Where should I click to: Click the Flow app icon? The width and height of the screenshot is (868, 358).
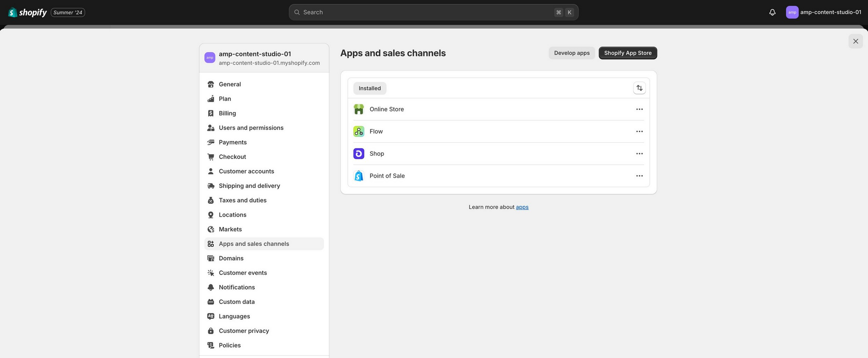tap(359, 132)
